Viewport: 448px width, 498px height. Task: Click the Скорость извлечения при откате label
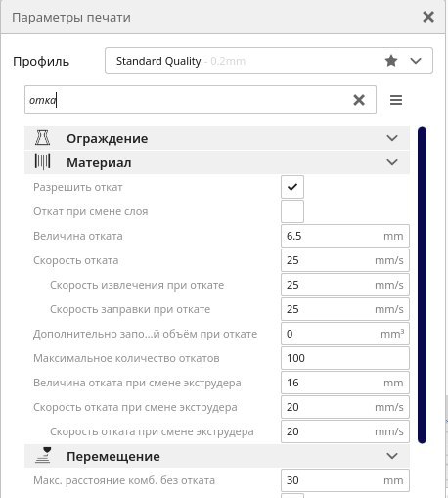coord(137,285)
